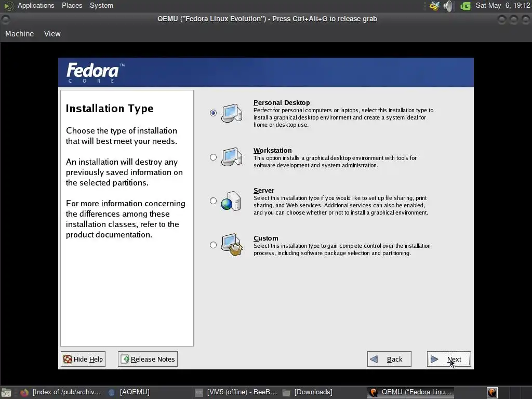Click the volume speaker icon in tray
The width and height of the screenshot is (532, 399).
pos(448,6)
